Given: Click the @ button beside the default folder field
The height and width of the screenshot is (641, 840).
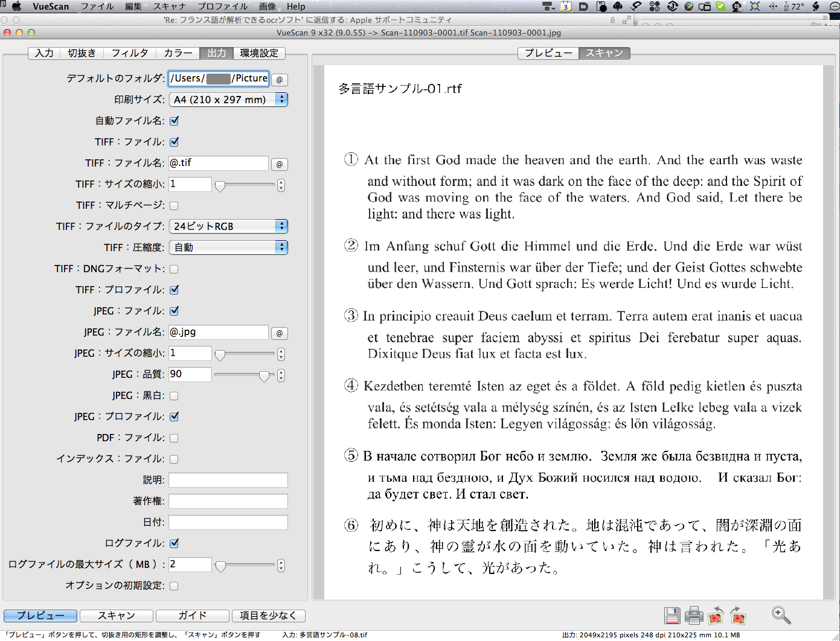Looking at the screenshot, I should click(279, 80).
